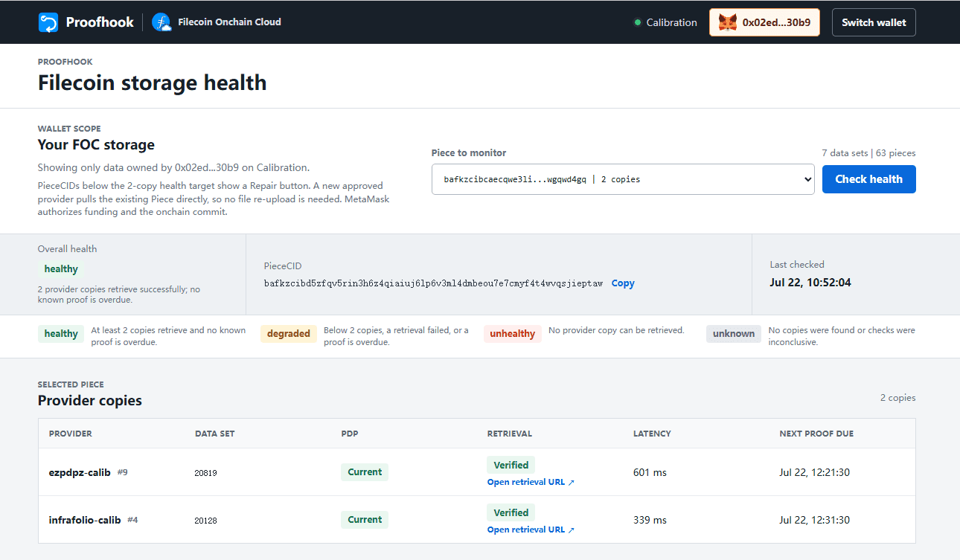Click next proof due Jul 22, 12:21:30
Screen dimensions: 960x560
pos(815,472)
